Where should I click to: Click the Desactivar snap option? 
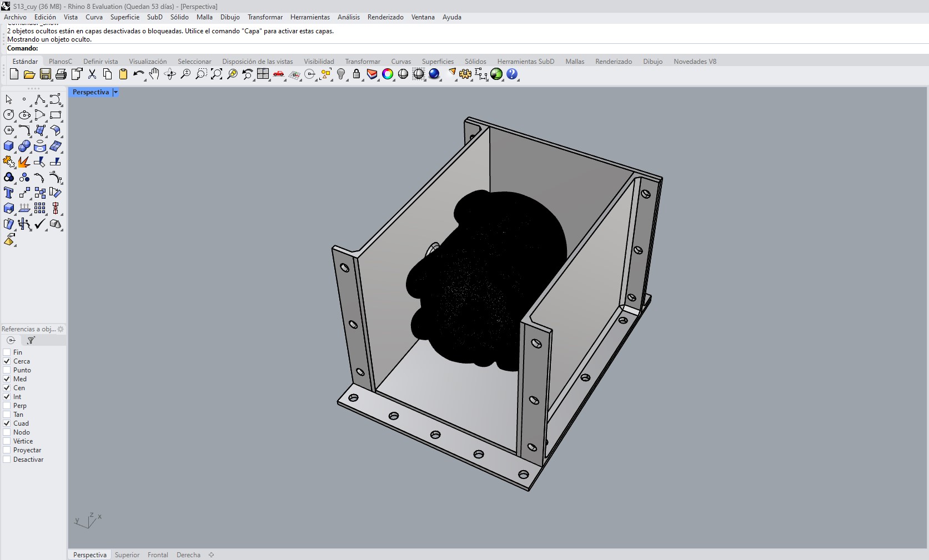28,460
